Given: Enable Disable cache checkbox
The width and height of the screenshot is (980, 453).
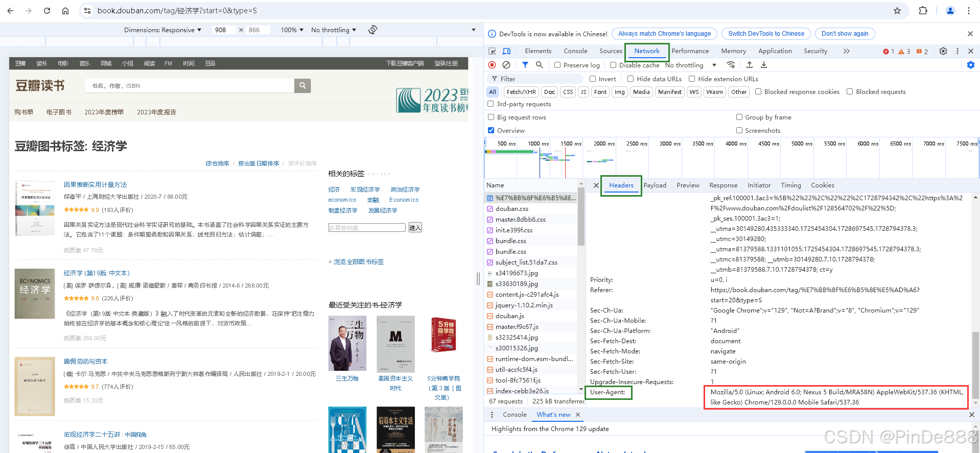Looking at the screenshot, I should click(x=613, y=65).
